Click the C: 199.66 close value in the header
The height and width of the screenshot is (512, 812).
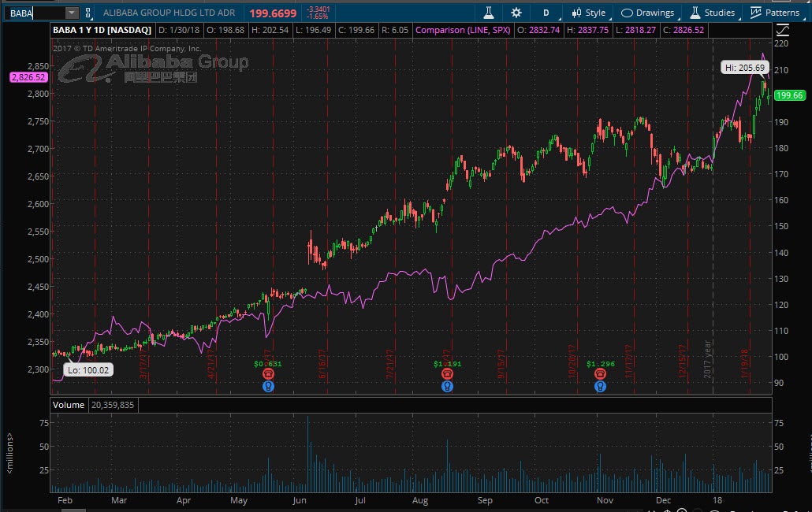point(356,30)
